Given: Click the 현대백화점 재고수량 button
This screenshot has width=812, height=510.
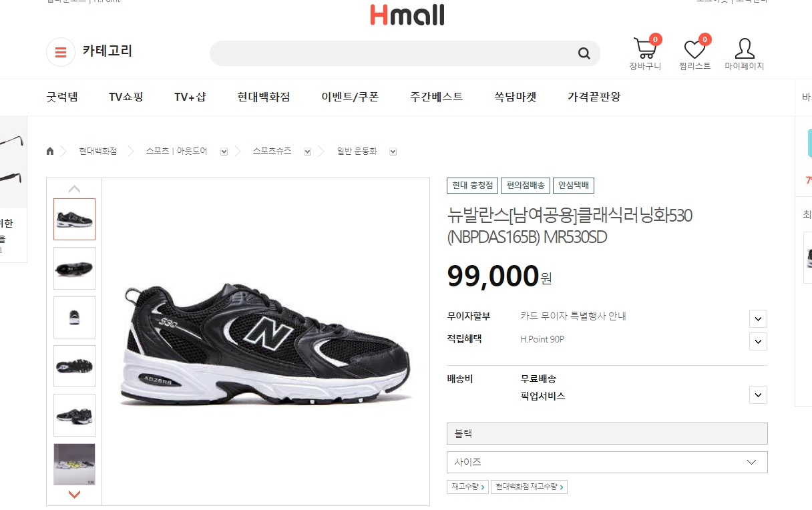Looking at the screenshot, I should pyautogui.click(x=529, y=487).
